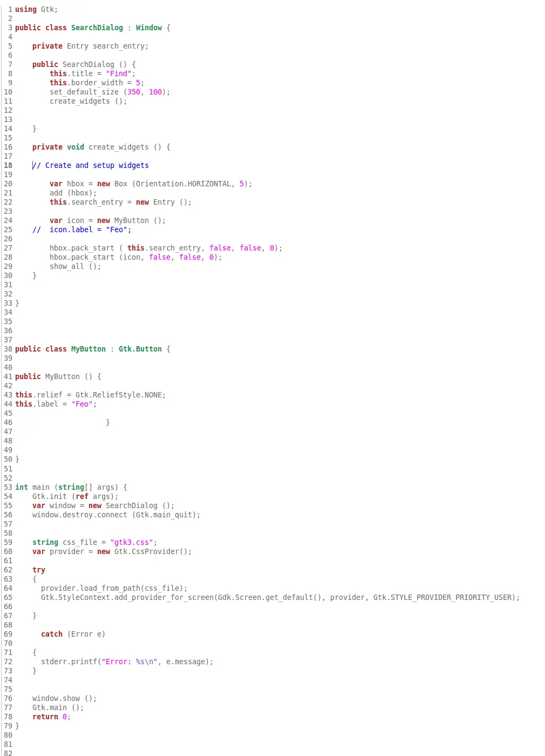Click Gtk.StyleContext.add_provider_for_screen on line 65
This screenshot has width=545, height=756.
coord(127,597)
